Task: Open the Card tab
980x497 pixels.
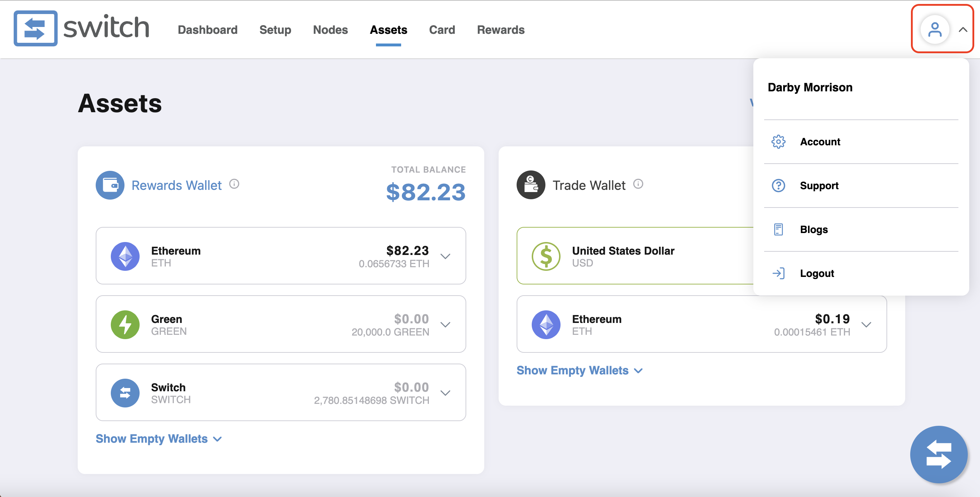Action: (442, 29)
